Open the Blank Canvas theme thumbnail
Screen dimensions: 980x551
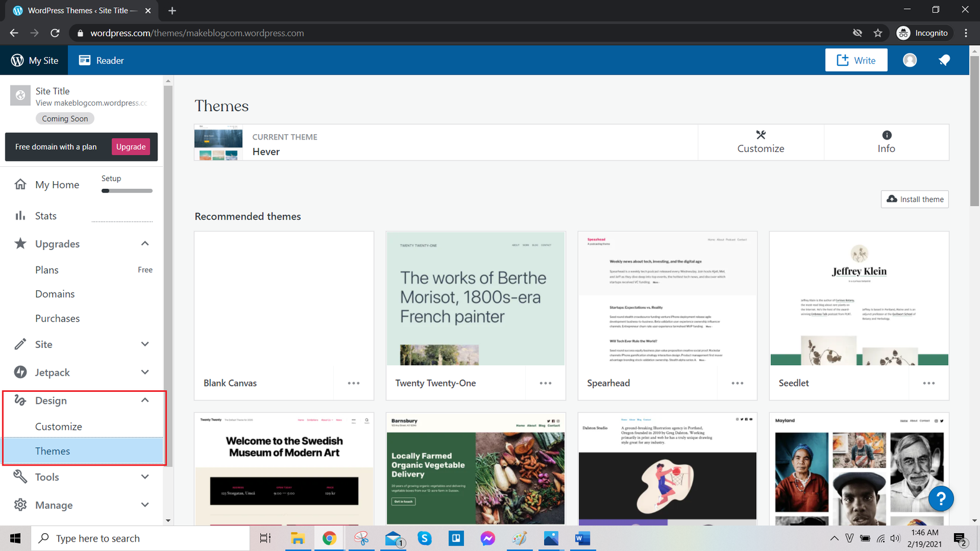(x=284, y=299)
